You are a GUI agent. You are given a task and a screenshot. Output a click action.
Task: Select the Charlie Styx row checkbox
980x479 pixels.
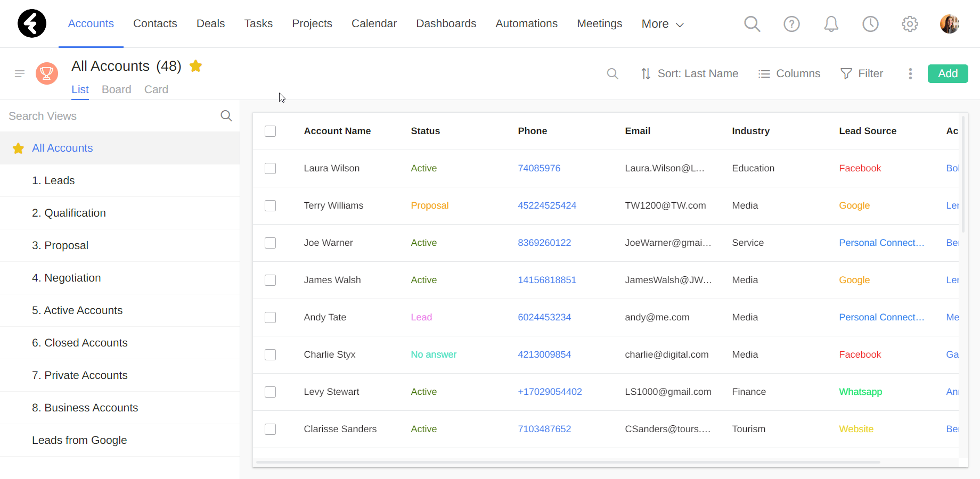coord(271,354)
